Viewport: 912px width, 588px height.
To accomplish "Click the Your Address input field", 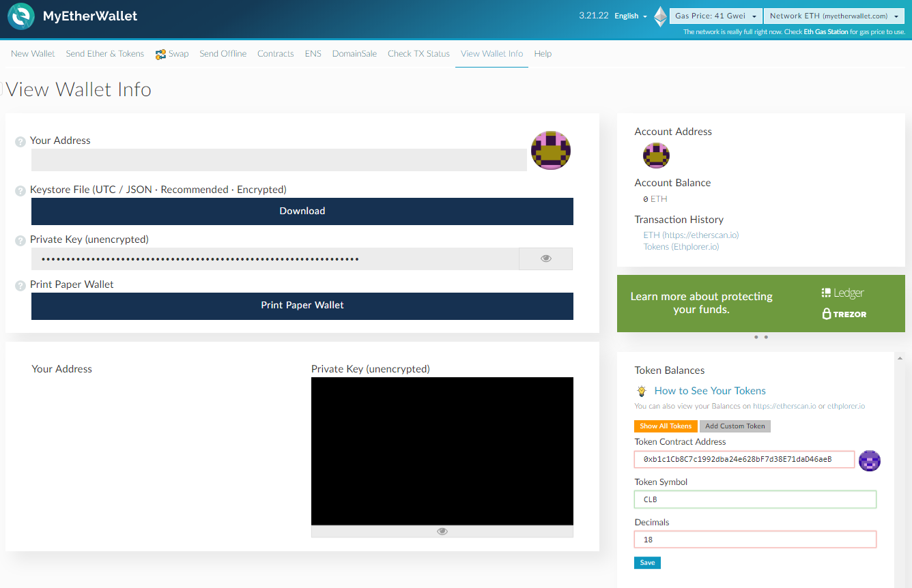I will [279, 160].
